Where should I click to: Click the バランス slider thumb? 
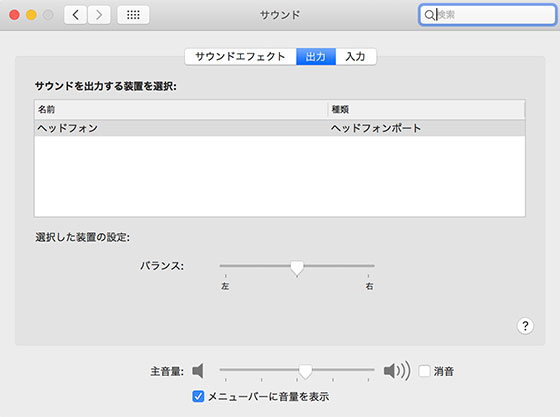(x=297, y=268)
